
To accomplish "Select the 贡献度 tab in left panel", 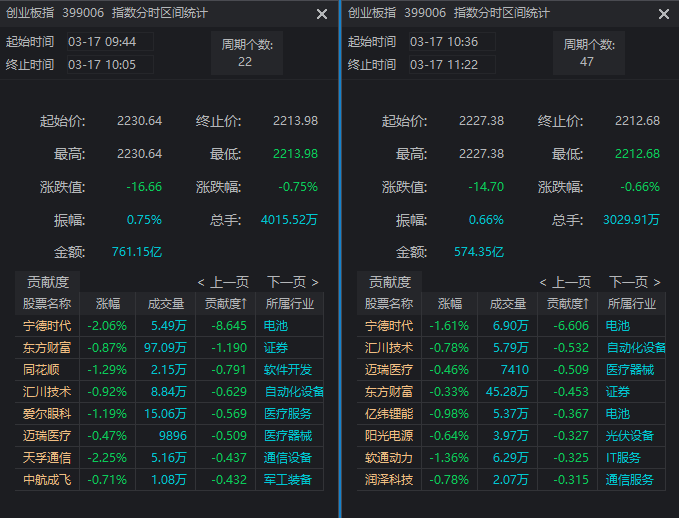I will coord(48,282).
